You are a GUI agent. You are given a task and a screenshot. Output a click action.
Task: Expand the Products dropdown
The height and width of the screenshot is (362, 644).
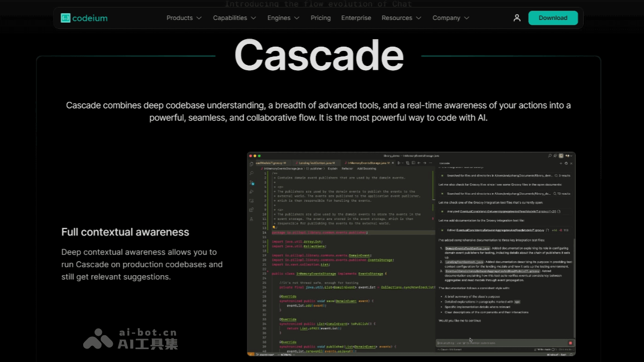click(184, 18)
